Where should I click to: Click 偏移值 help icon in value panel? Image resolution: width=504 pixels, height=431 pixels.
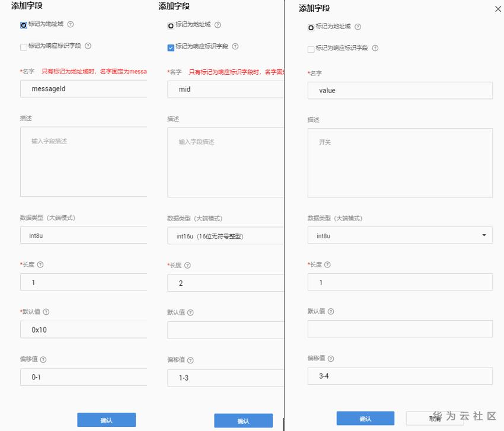point(331,358)
